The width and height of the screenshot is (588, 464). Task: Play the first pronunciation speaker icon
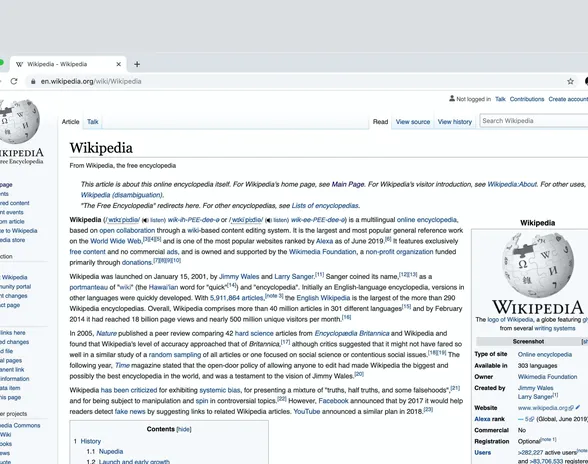tap(145, 220)
